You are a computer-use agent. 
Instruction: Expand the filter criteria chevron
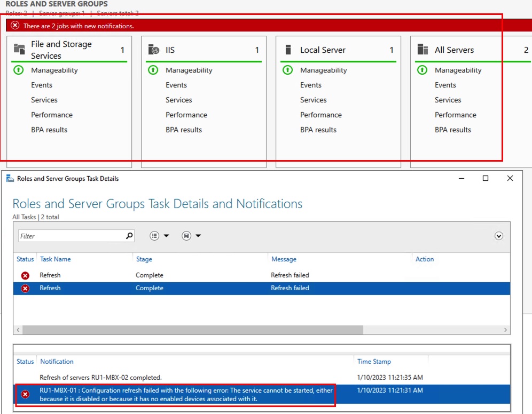499,236
